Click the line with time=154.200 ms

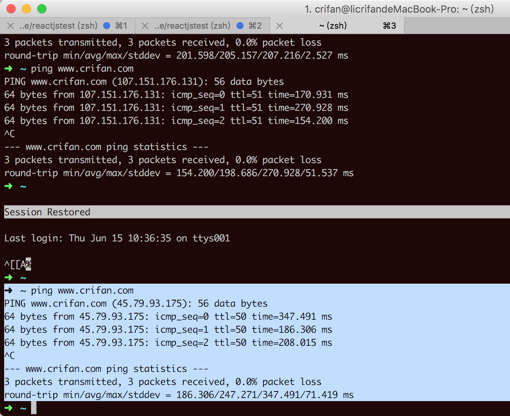[x=176, y=121]
